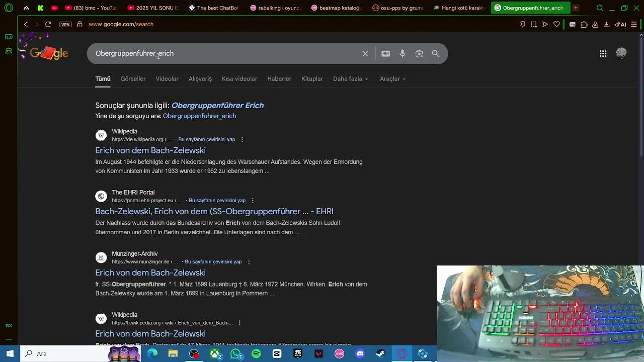Open the tr.wikipedia Bach-Zelewski result title

(150, 334)
